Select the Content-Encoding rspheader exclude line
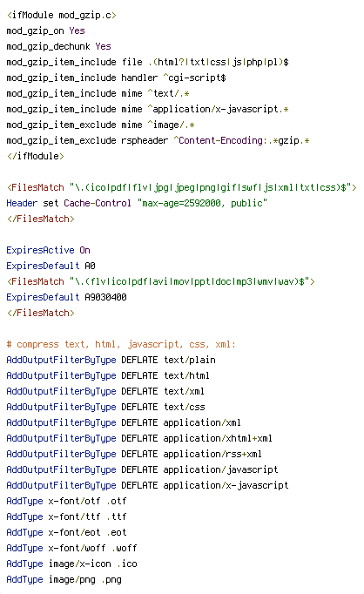364x594 pixels. click(x=158, y=140)
